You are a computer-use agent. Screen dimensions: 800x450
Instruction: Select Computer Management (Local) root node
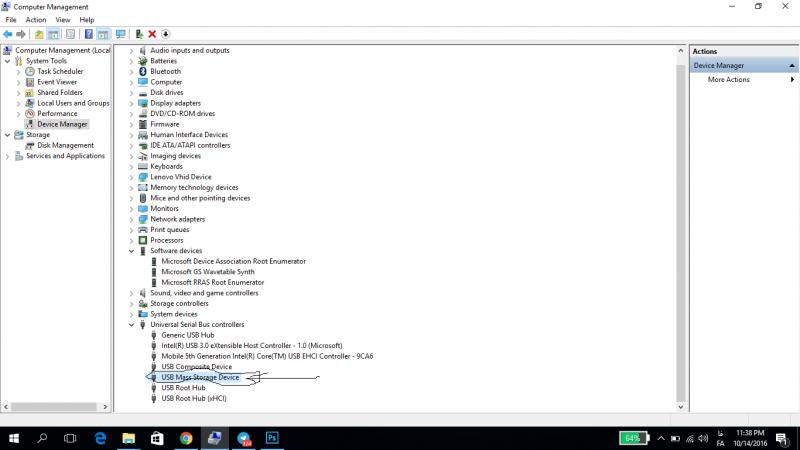62,50
